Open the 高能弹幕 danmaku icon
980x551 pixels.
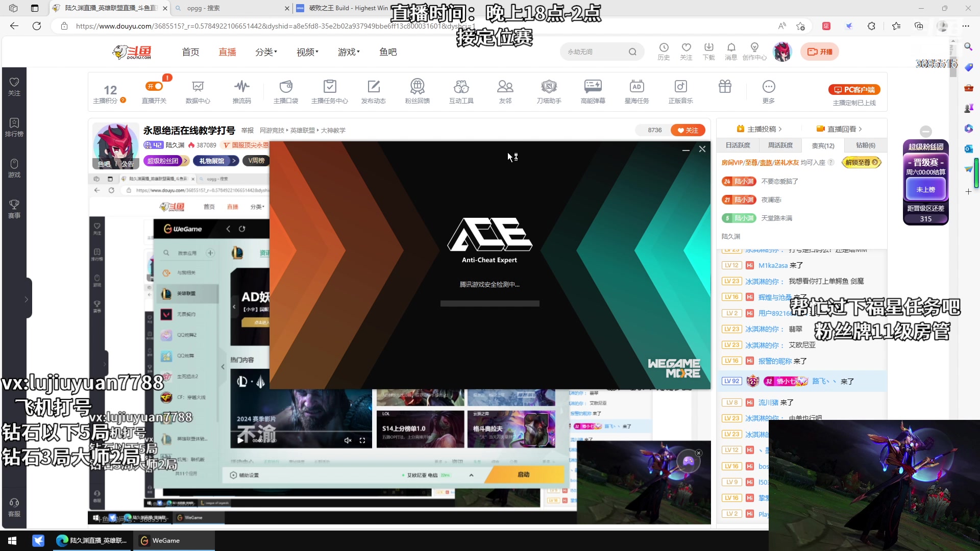click(593, 91)
